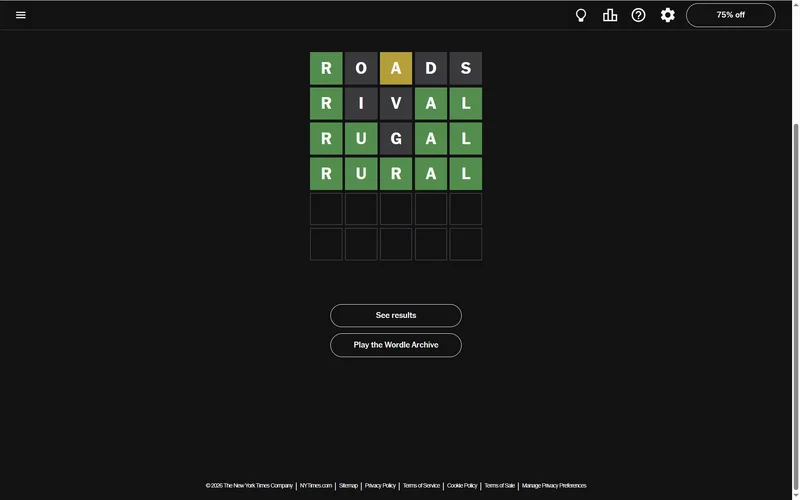Click Play the Wordle Archive button
This screenshot has width=800, height=500.
coord(396,345)
